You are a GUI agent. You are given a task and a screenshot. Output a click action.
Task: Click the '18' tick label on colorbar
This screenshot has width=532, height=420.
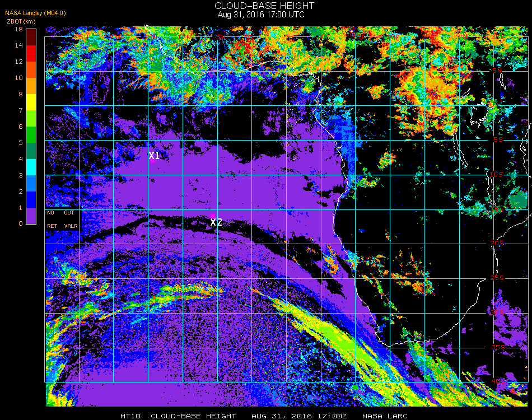18,29
